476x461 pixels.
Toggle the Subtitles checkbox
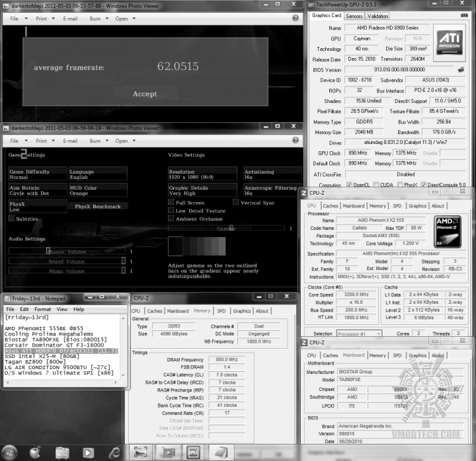pos(11,218)
